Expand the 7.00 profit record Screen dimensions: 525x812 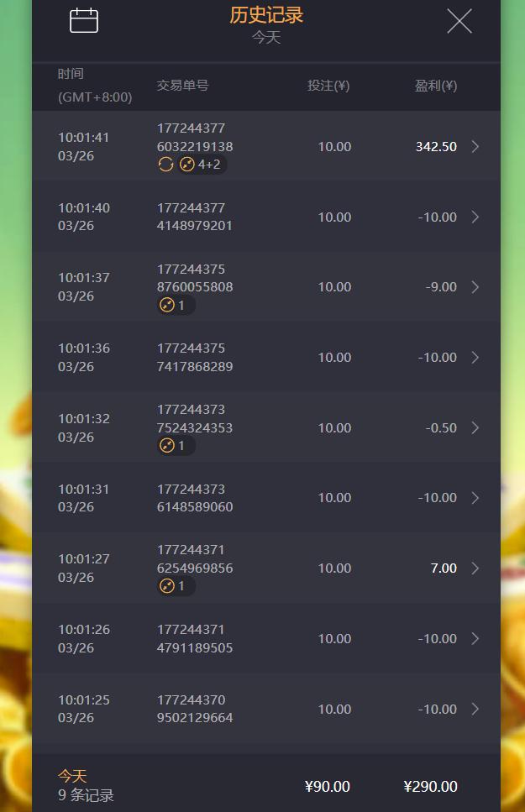tap(475, 568)
